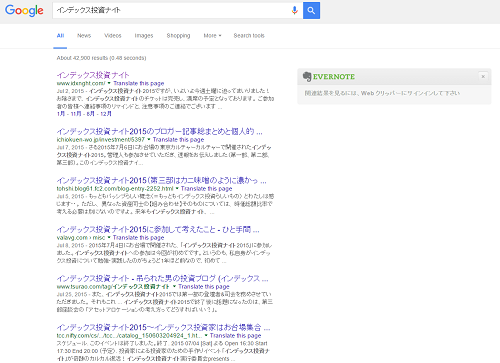Click the Google logo
This screenshot has width=500, height=363.
(24, 10)
